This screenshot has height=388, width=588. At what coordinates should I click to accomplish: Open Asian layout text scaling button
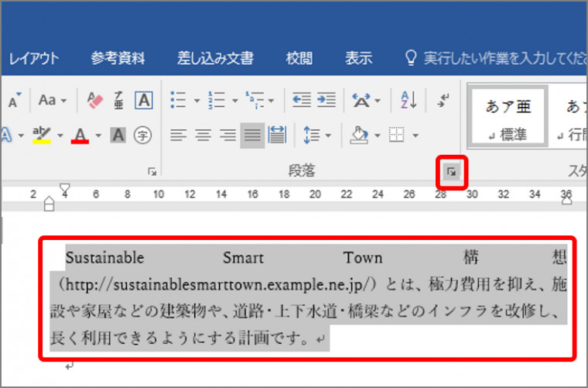click(x=361, y=100)
